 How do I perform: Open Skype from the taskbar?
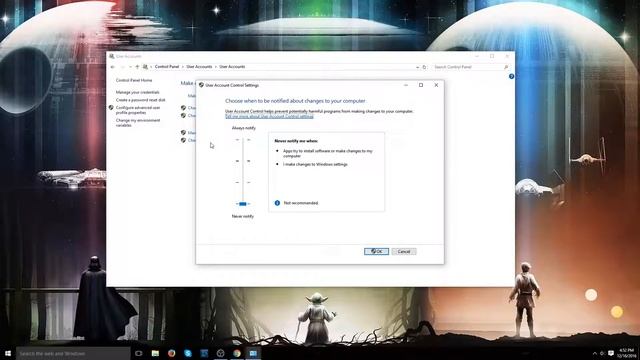(188, 353)
